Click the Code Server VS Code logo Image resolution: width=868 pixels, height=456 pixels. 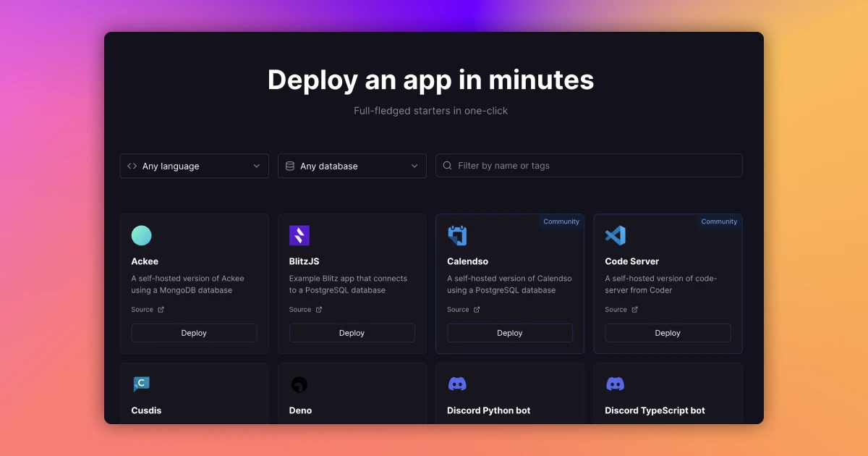pos(615,235)
